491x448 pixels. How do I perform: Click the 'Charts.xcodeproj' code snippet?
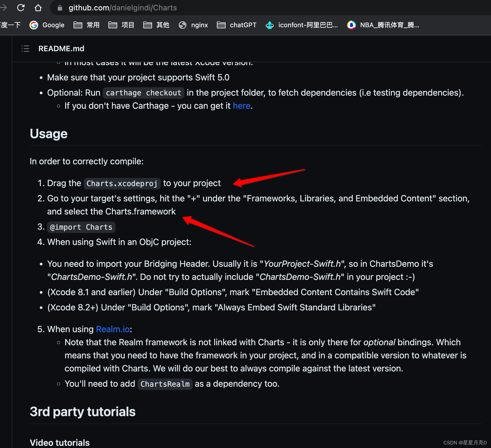pos(122,183)
